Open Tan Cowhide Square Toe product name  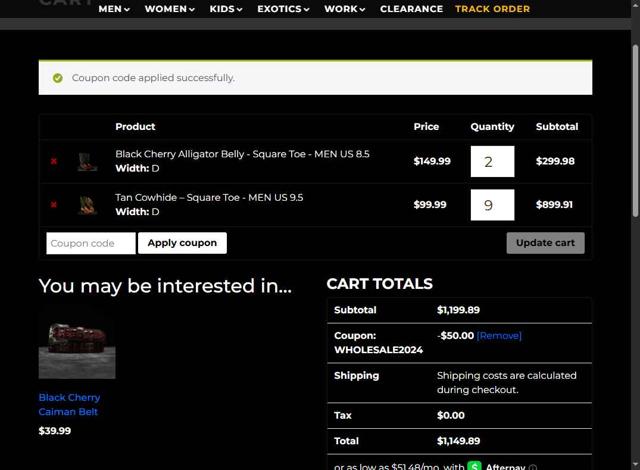pyautogui.click(x=209, y=197)
